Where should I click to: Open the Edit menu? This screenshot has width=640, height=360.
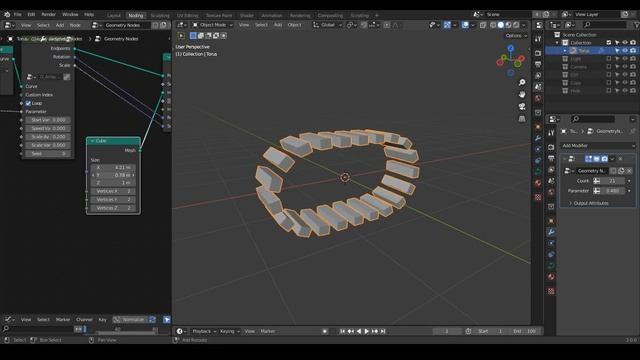31,14
